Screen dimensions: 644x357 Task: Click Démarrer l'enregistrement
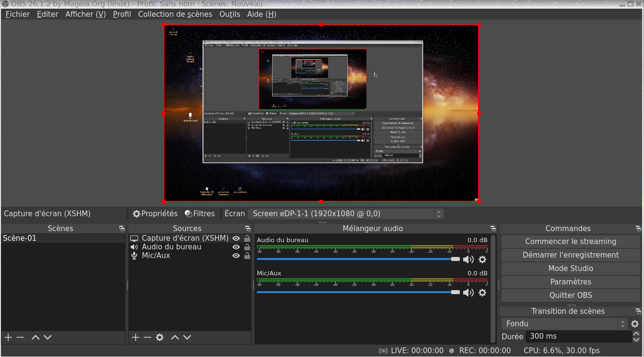(x=570, y=255)
